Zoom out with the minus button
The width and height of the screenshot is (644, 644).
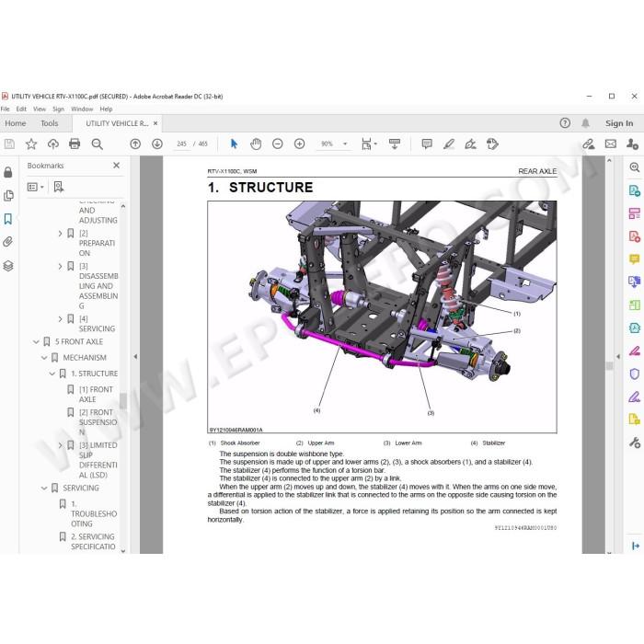pos(278,144)
